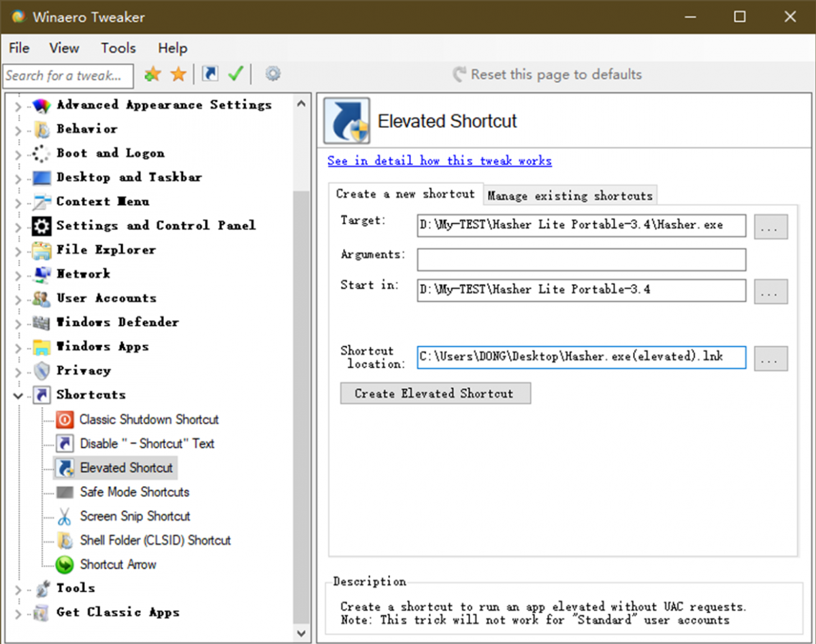The width and height of the screenshot is (816, 644).
Task: Open the Tools menu
Action: point(118,48)
